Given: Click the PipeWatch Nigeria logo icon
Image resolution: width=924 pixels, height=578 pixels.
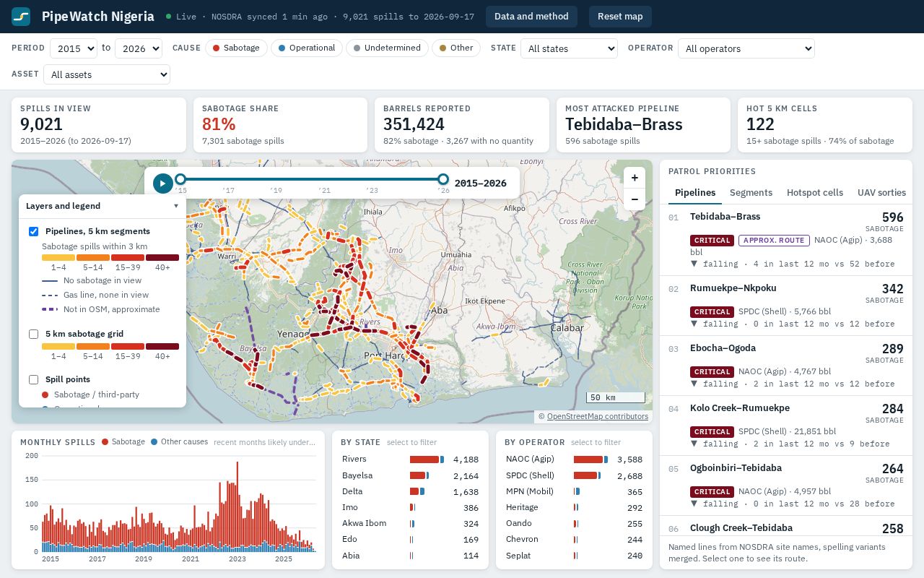Looking at the screenshot, I should pyautogui.click(x=21, y=17).
